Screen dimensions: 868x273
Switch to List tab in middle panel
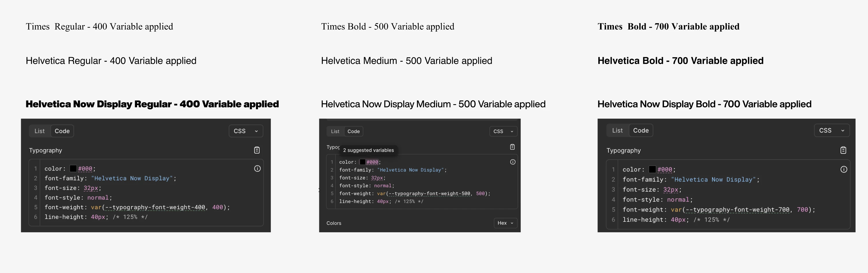pos(335,131)
